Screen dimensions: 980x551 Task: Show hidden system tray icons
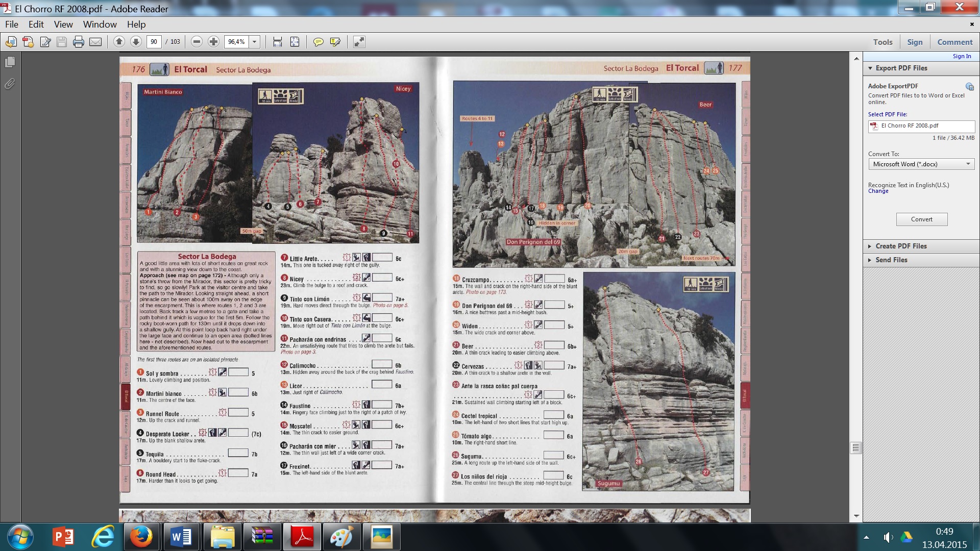(x=866, y=537)
